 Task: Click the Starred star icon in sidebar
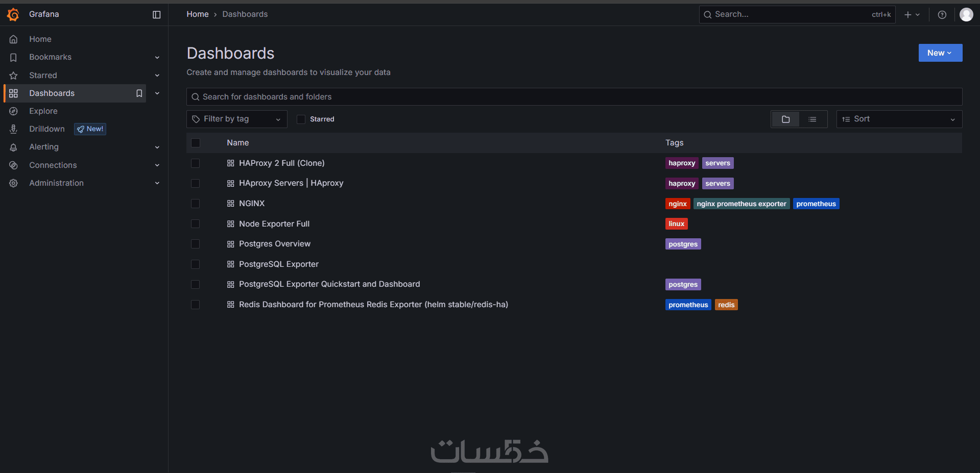point(14,76)
